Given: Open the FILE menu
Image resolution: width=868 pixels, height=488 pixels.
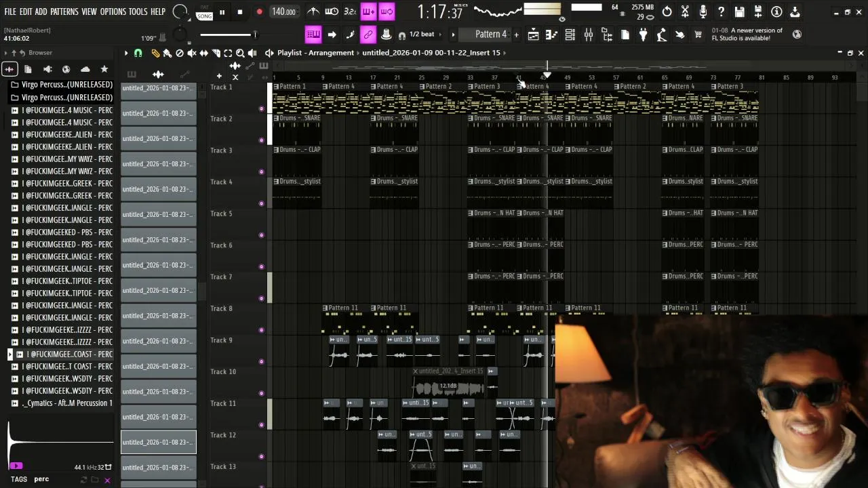Looking at the screenshot, I should (10, 12).
